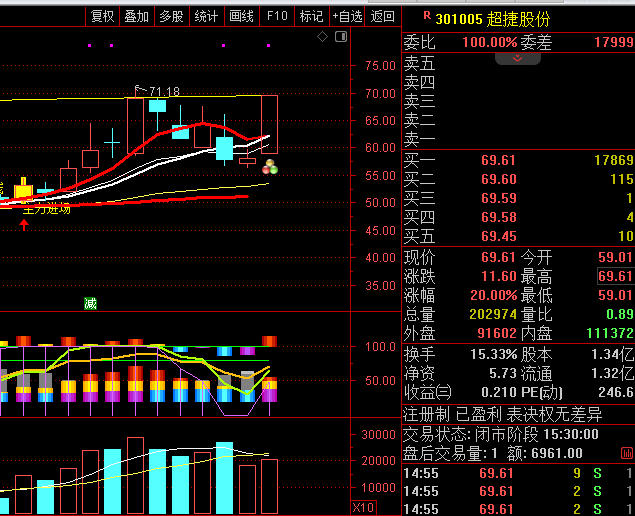
Task: Click the green 减 marker icon
Action: click(x=90, y=303)
